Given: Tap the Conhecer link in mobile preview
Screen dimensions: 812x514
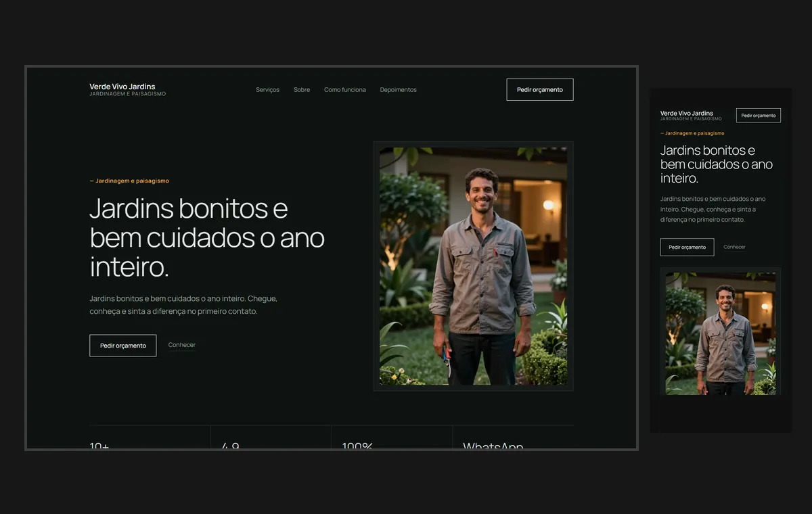Looking at the screenshot, I should [734, 247].
